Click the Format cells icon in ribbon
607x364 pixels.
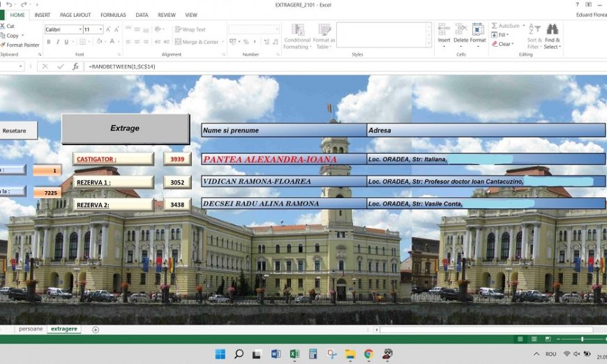(x=478, y=29)
